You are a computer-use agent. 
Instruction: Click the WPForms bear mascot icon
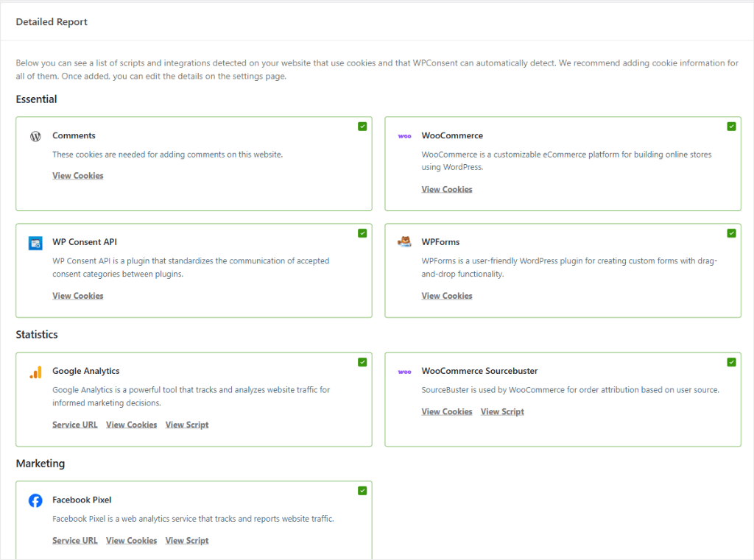click(404, 242)
